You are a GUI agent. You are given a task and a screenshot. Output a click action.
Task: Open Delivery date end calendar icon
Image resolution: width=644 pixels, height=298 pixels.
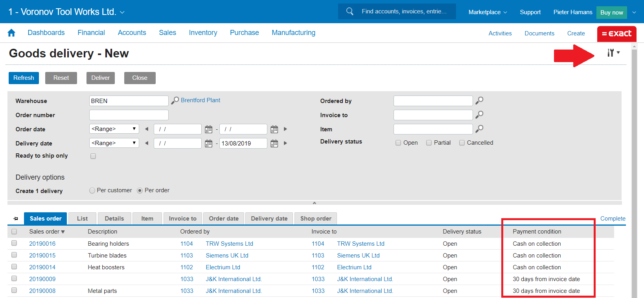coord(274,143)
